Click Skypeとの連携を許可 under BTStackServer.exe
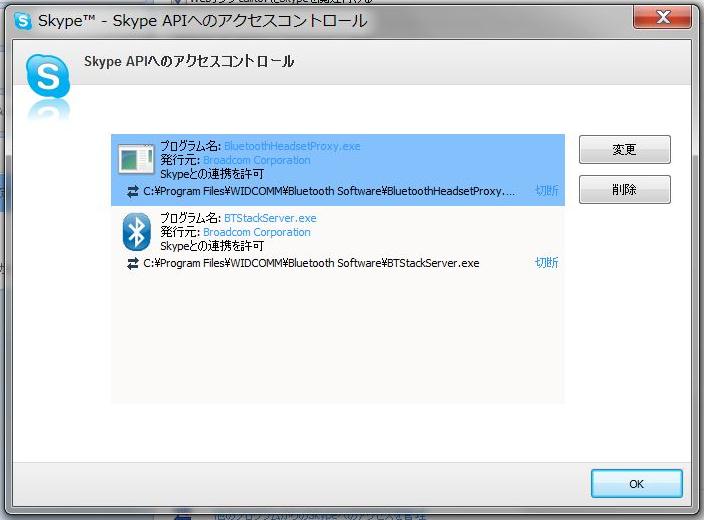 [212, 246]
